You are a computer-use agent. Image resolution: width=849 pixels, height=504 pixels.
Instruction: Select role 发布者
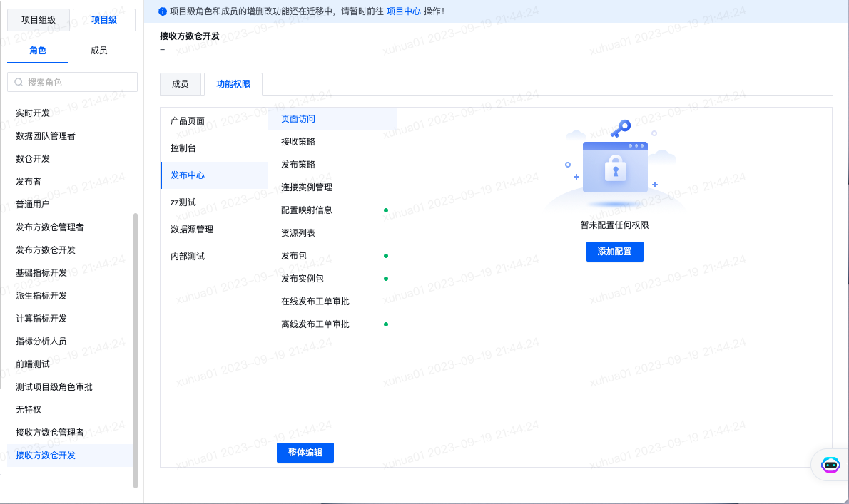click(x=70, y=182)
